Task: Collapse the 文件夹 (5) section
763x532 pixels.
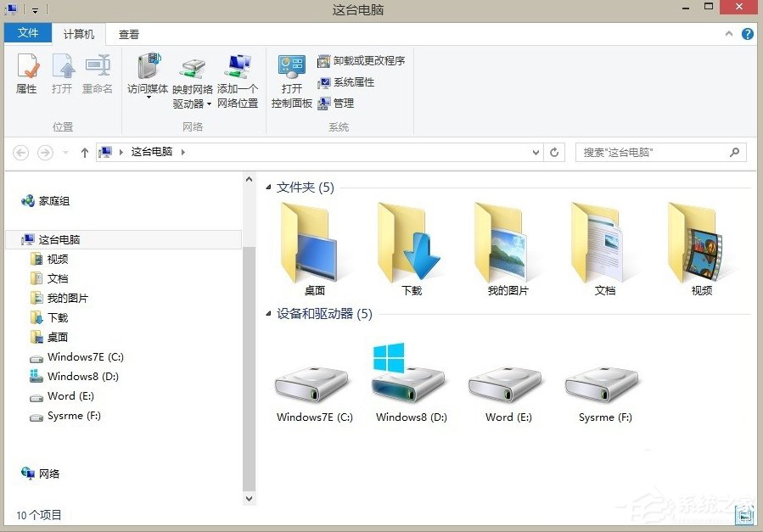Action: [x=266, y=187]
